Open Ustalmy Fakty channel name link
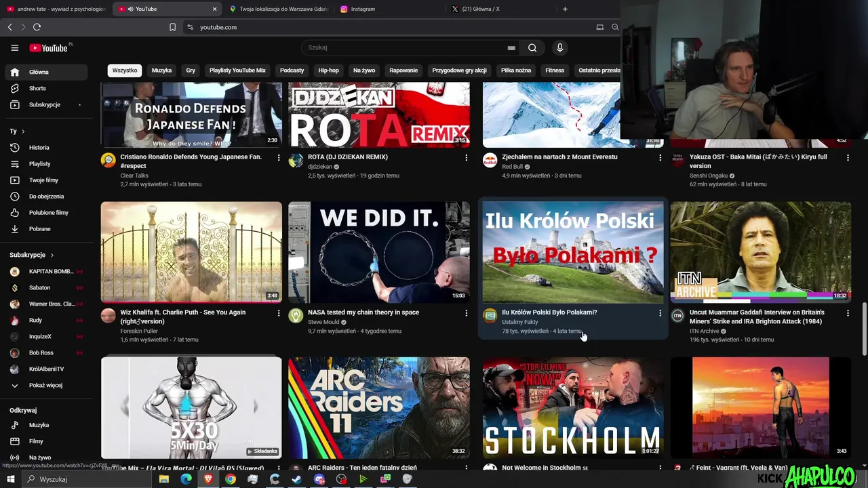This screenshot has width=868, height=488. (520, 322)
